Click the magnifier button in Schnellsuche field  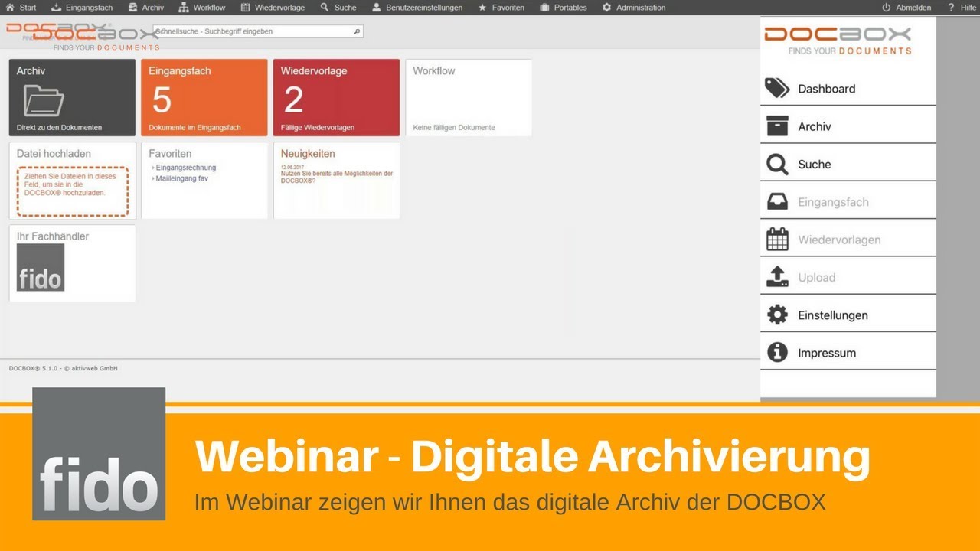click(x=357, y=31)
